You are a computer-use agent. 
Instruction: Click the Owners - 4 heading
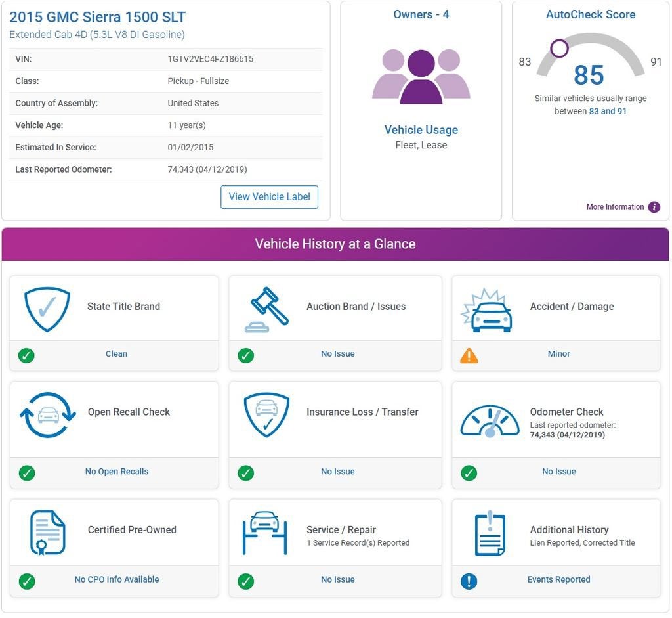(x=421, y=14)
